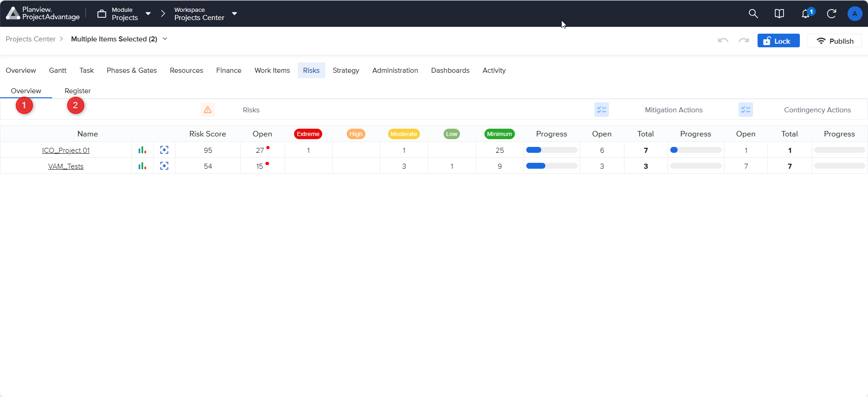Click the refresh icon in header

tap(831, 14)
